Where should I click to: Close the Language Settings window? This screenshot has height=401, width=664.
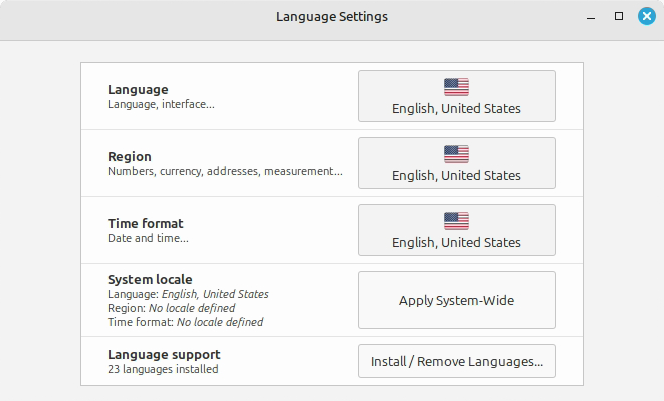(x=646, y=16)
